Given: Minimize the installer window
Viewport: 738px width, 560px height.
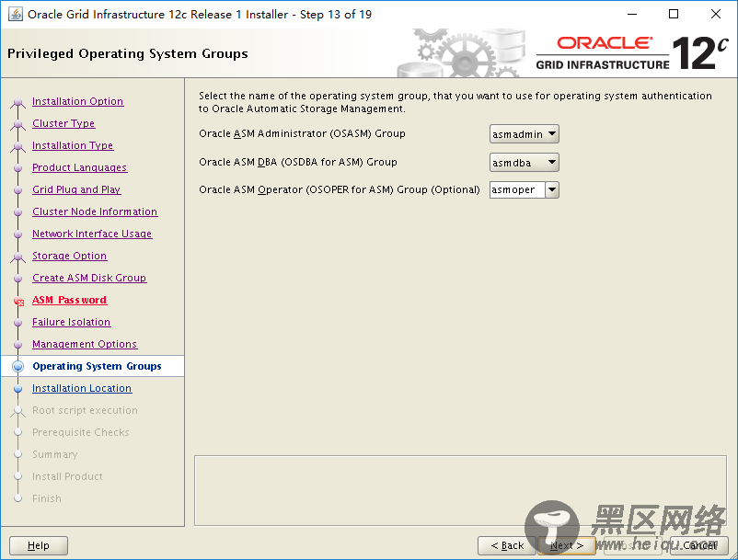Looking at the screenshot, I should coord(632,14).
